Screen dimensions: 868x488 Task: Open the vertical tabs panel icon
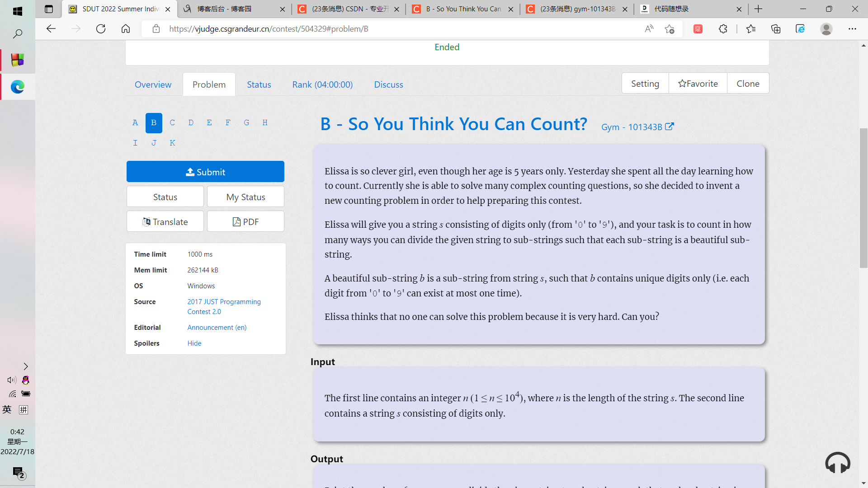click(x=49, y=9)
